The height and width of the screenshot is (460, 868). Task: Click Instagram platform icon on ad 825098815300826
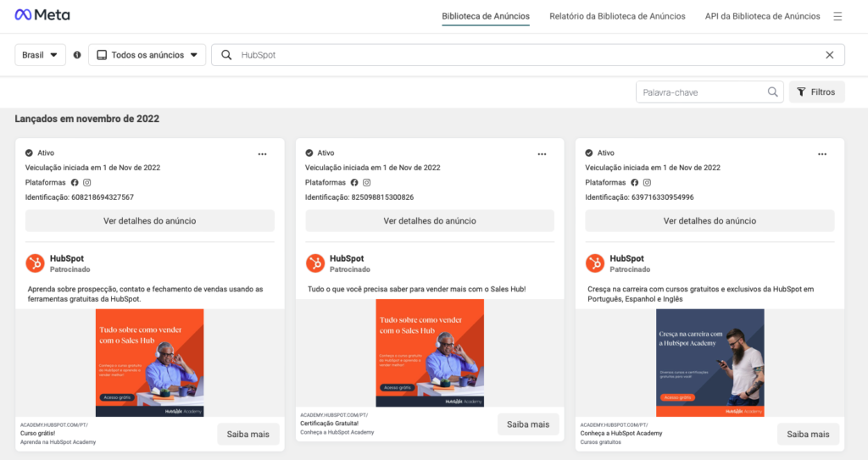(x=366, y=182)
